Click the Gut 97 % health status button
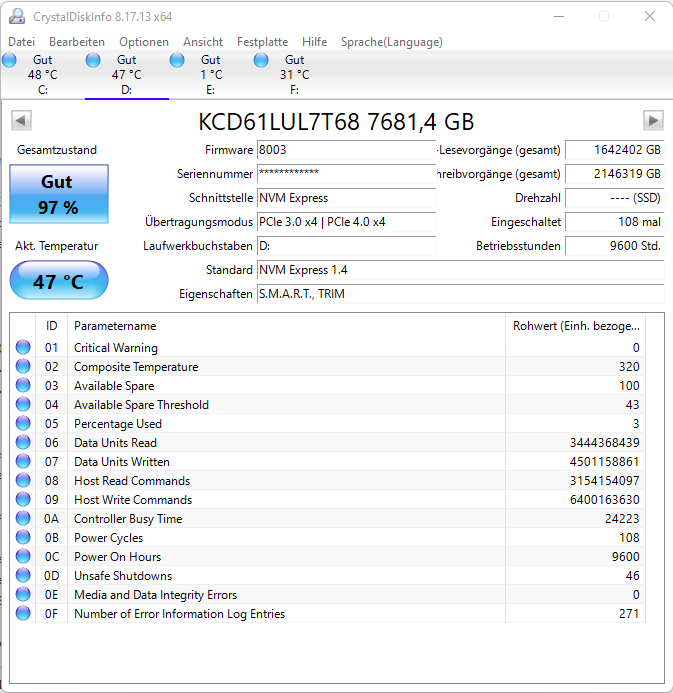This screenshot has height=693, width=673. tap(59, 194)
